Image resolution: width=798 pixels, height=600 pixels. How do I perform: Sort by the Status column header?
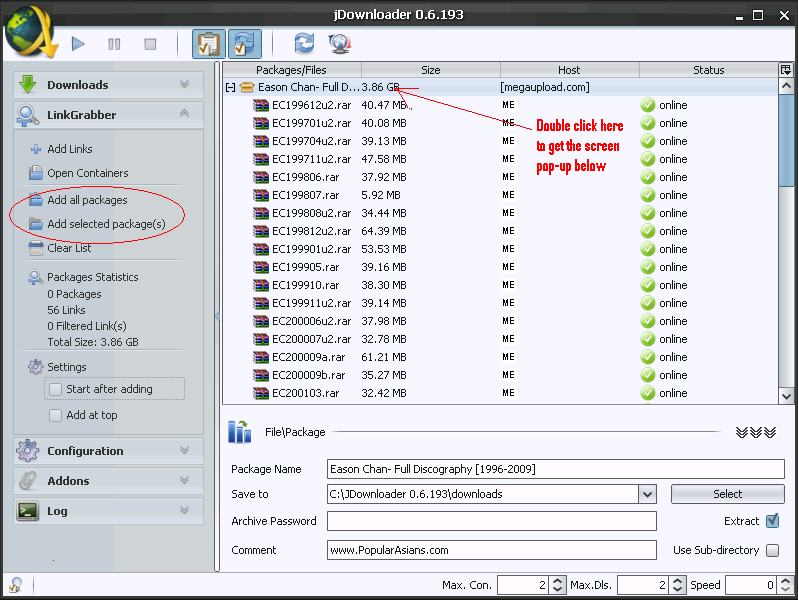click(709, 70)
